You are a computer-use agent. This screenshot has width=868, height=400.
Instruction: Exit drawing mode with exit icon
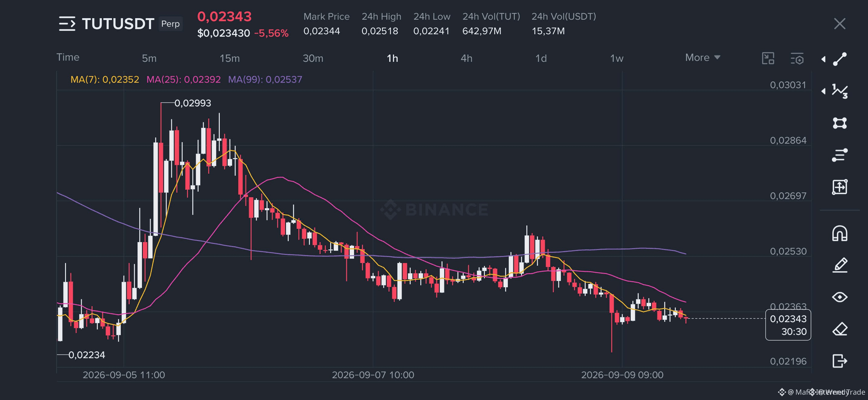840,361
